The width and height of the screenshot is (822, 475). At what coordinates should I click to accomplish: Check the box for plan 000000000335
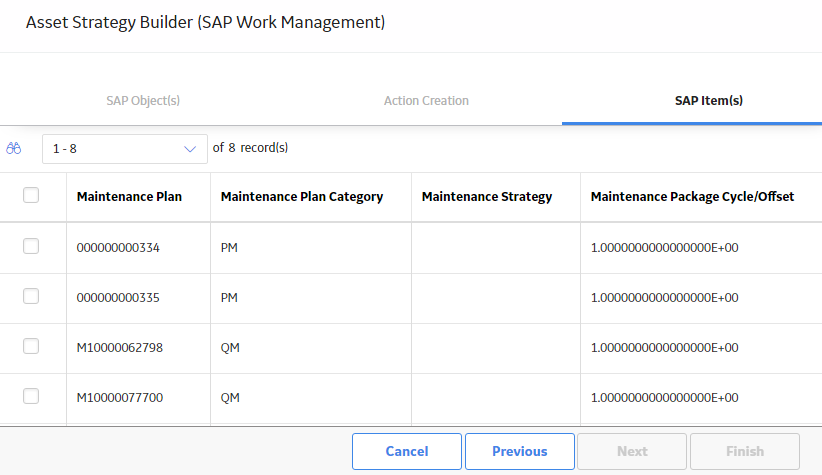tap(31, 296)
